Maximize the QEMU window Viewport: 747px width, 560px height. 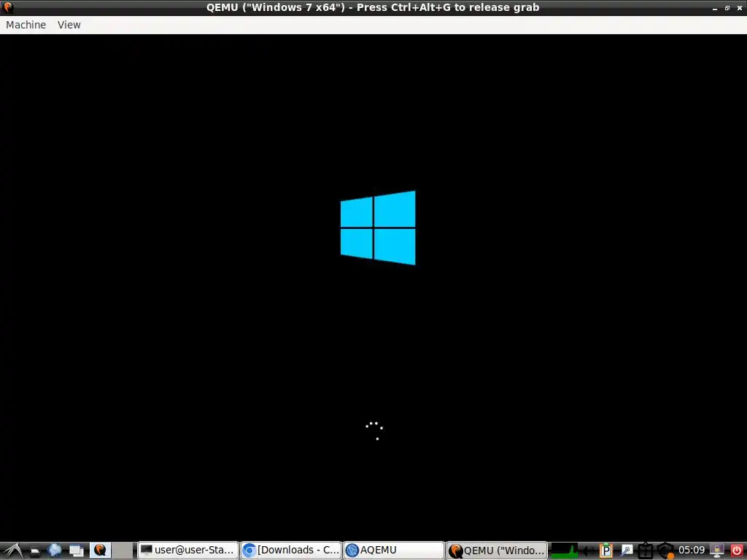pos(727,8)
